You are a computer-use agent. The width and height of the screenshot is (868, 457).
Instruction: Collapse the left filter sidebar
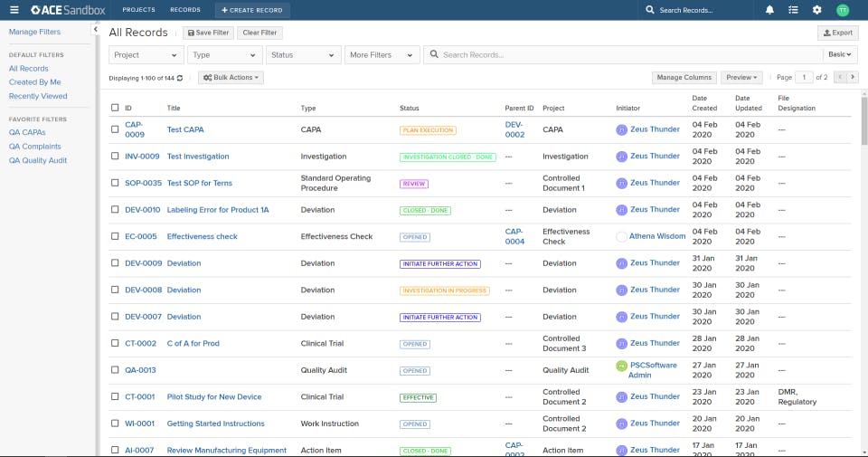tap(96, 30)
